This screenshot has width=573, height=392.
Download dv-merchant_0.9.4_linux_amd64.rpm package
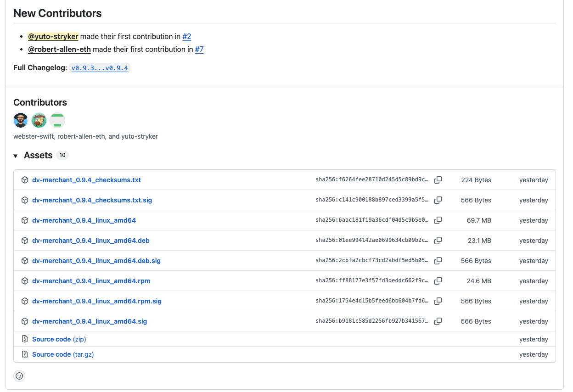pos(91,281)
